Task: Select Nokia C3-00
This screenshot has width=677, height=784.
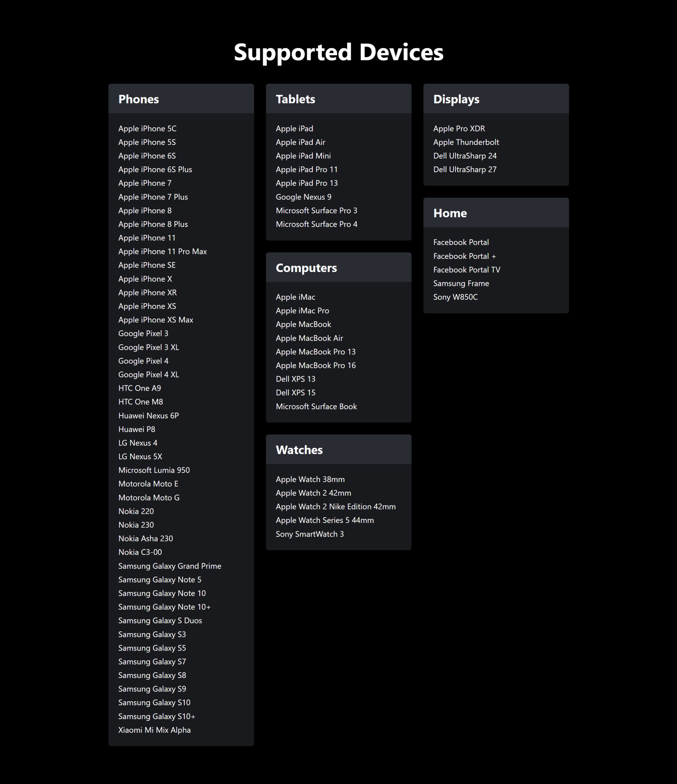Action: coord(140,552)
